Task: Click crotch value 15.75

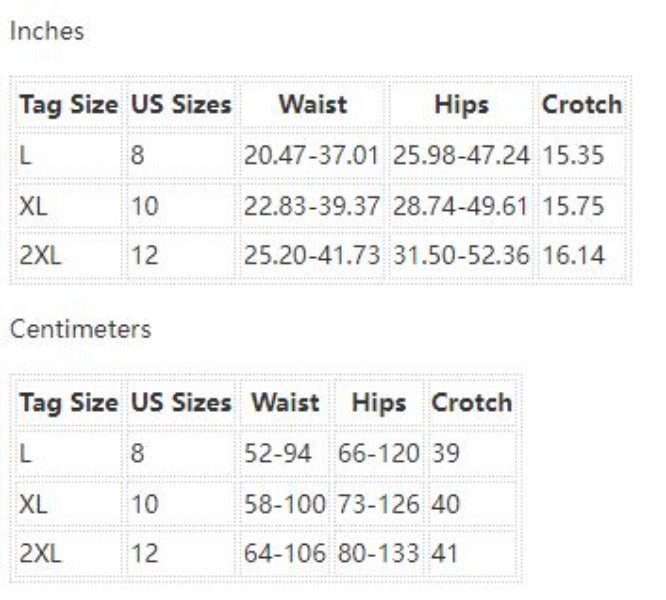Action: click(573, 206)
